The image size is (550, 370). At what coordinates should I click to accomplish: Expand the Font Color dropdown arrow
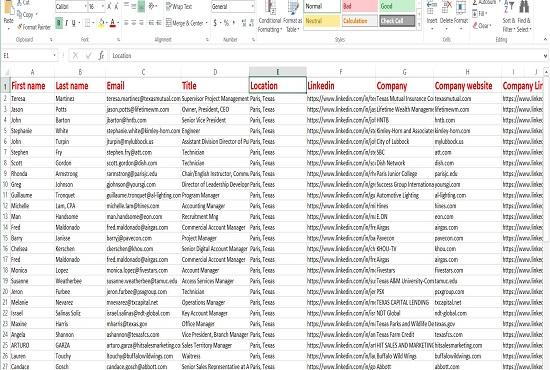point(117,23)
